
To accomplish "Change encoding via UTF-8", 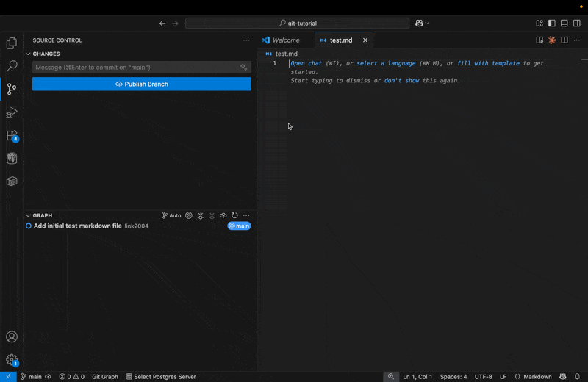I will [x=483, y=377].
